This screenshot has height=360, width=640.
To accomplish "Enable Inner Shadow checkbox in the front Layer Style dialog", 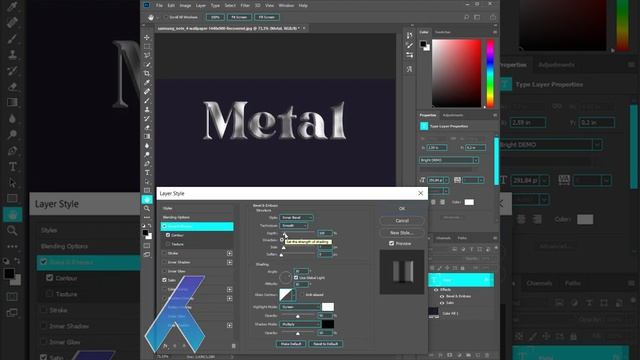I will pos(164,262).
